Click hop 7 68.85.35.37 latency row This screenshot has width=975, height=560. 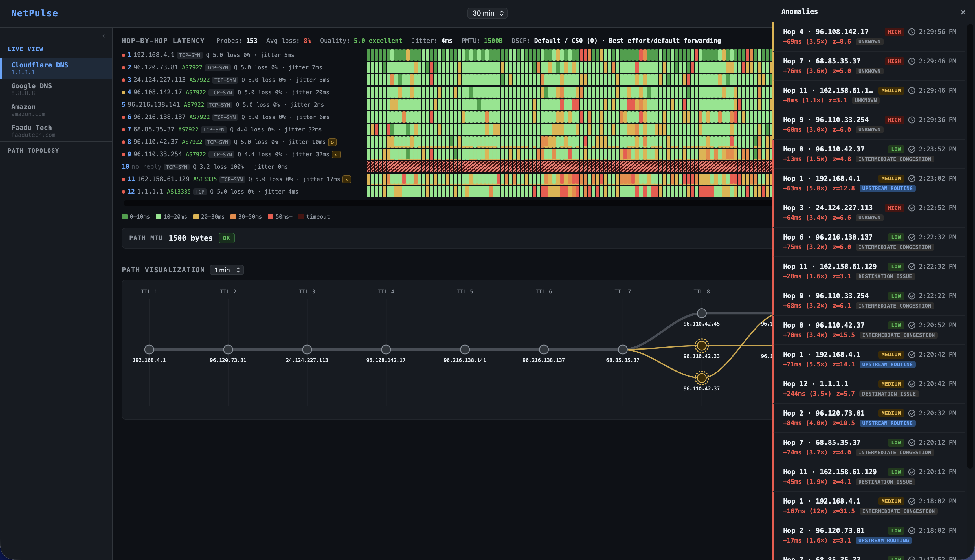pyautogui.click(x=243, y=129)
